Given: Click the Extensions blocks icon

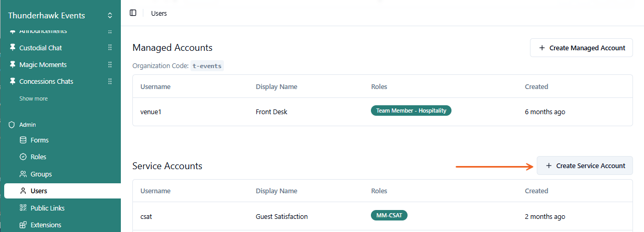Looking at the screenshot, I should coord(23,225).
